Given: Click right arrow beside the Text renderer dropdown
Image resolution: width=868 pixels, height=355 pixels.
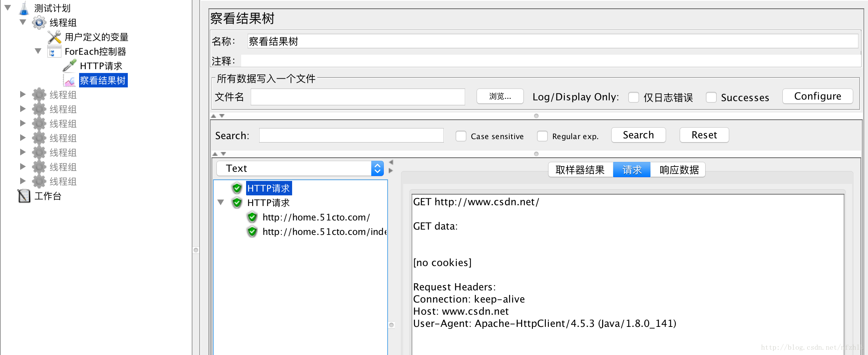Looking at the screenshot, I should [x=391, y=171].
